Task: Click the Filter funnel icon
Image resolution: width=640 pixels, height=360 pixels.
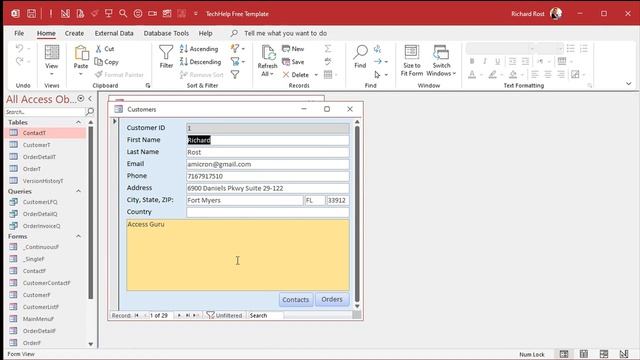Action: coord(166,53)
